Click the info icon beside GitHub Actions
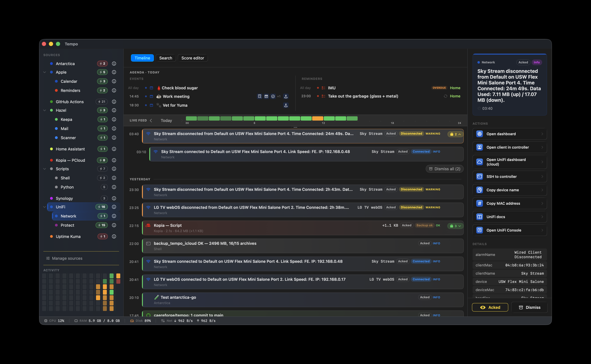This screenshot has height=364, width=591. 114,102
